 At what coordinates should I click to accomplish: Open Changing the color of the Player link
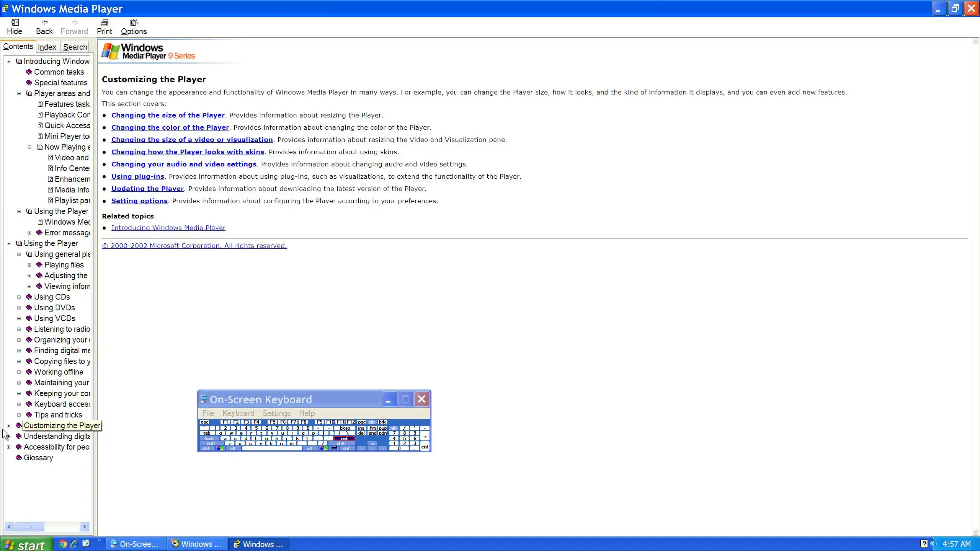pyautogui.click(x=170, y=127)
